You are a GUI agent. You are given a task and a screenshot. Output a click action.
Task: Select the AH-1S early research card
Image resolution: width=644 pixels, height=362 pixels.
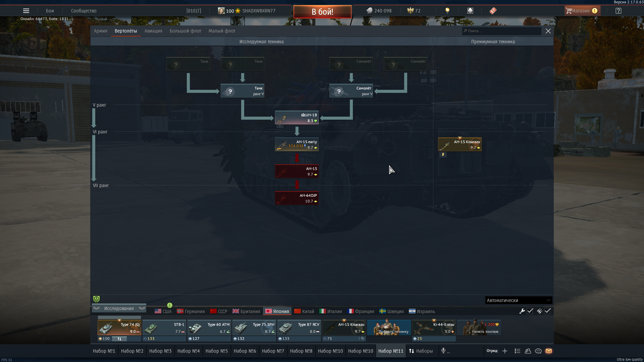coord(297,144)
